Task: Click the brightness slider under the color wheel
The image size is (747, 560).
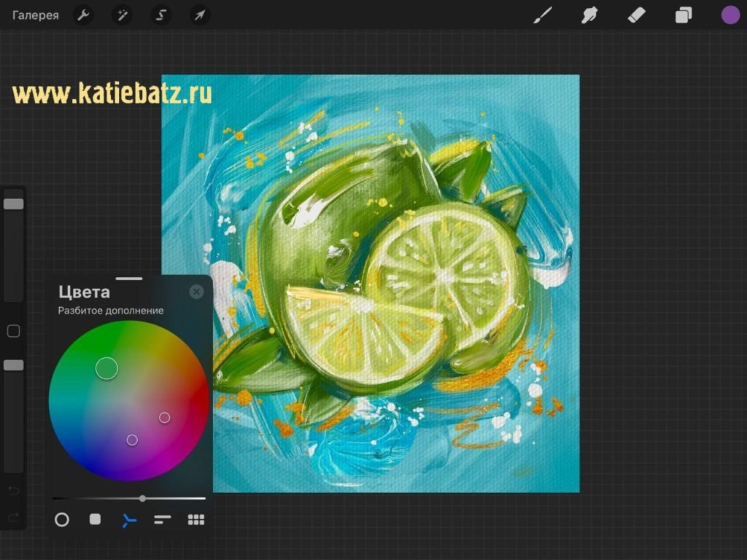Action: [x=142, y=499]
